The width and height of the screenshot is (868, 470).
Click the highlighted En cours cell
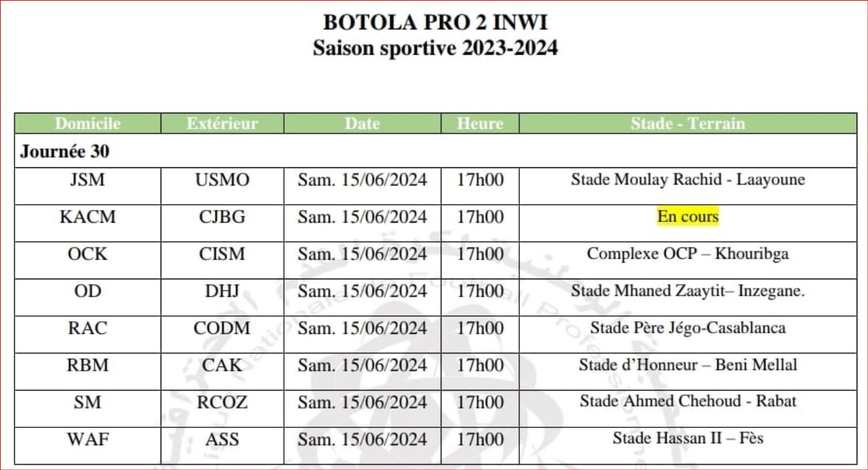[x=688, y=217]
